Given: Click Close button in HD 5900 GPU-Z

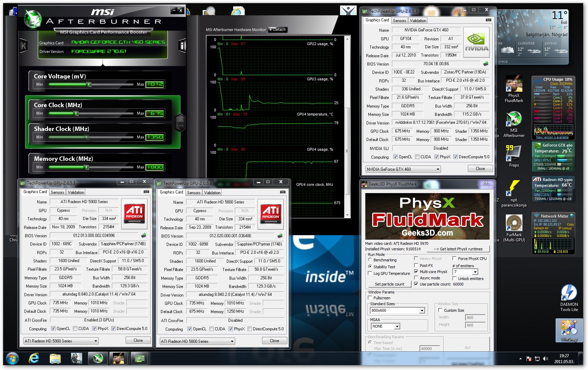Looking at the screenshot, I should [x=138, y=340].
